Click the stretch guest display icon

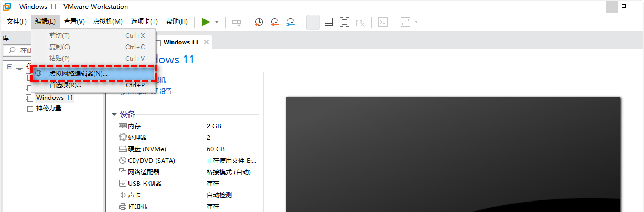[x=405, y=22]
